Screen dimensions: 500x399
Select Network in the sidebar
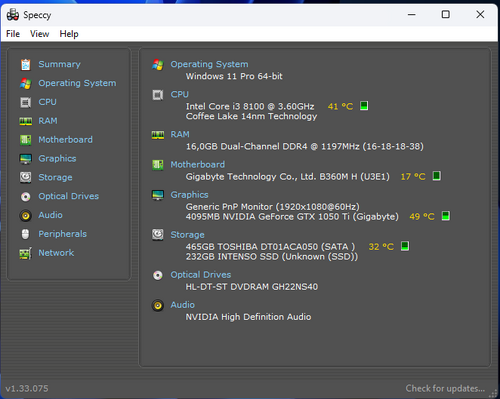click(x=56, y=253)
